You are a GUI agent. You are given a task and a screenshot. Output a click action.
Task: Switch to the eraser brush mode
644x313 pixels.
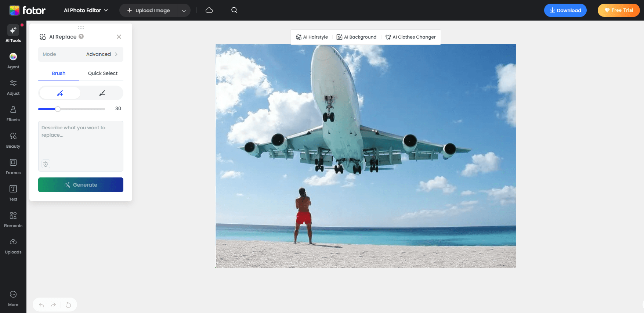coord(102,93)
